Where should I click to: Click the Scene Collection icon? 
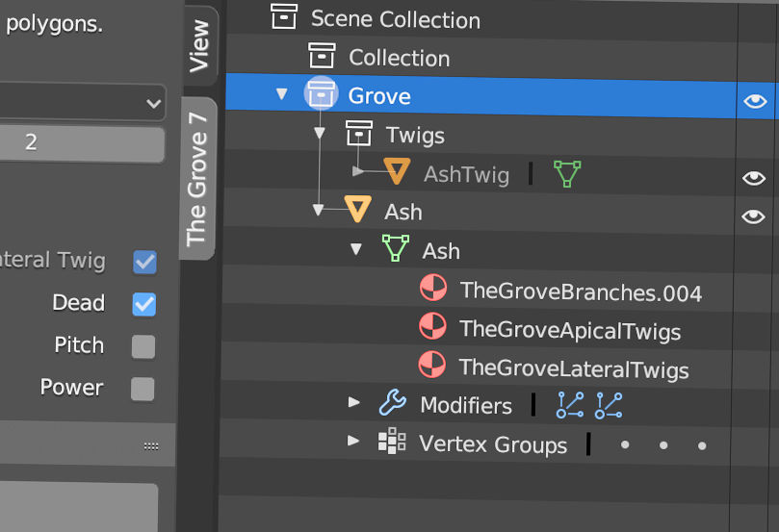click(284, 16)
